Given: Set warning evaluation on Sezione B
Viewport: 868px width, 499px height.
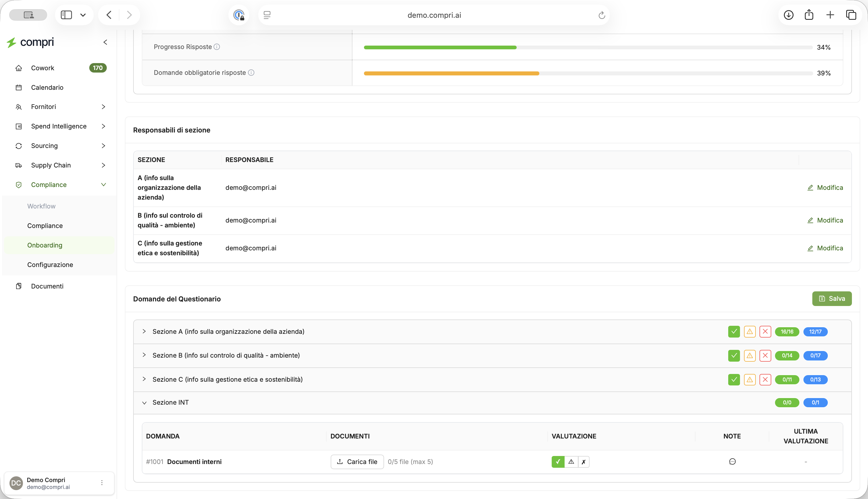Looking at the screenshot, I should click(750, 355).
